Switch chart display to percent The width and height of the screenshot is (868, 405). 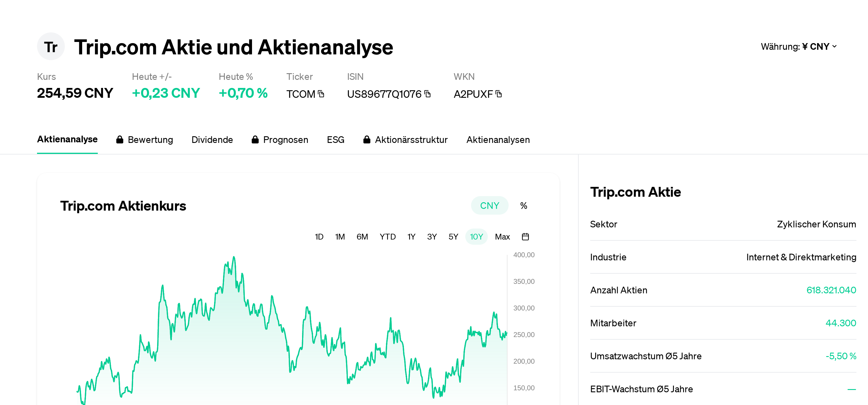tap(523, 205)
